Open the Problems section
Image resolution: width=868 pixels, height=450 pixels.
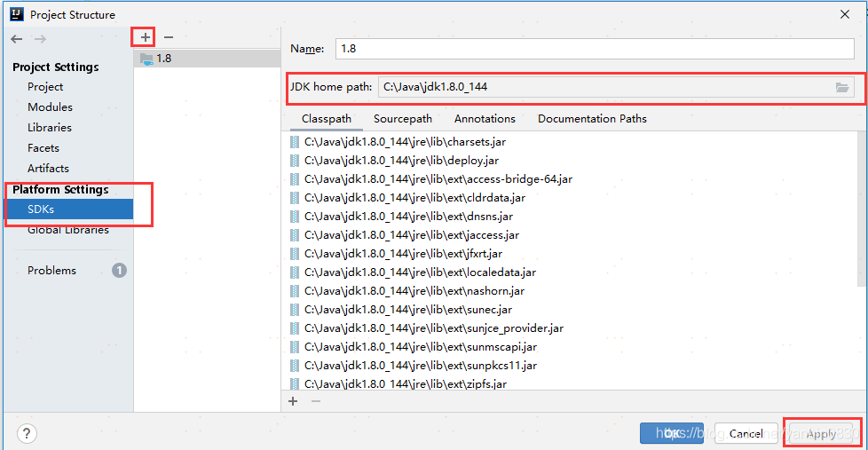coord(52,270)
